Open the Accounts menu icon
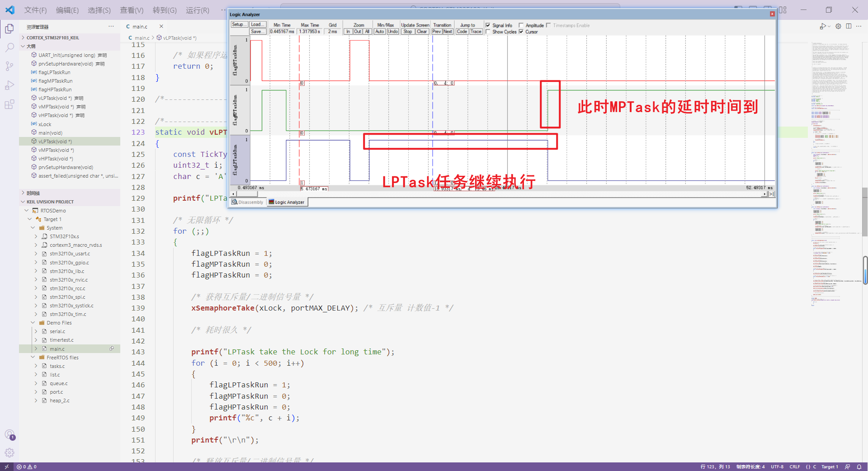Viewport: 868px width, 471px height. (9, 435)
